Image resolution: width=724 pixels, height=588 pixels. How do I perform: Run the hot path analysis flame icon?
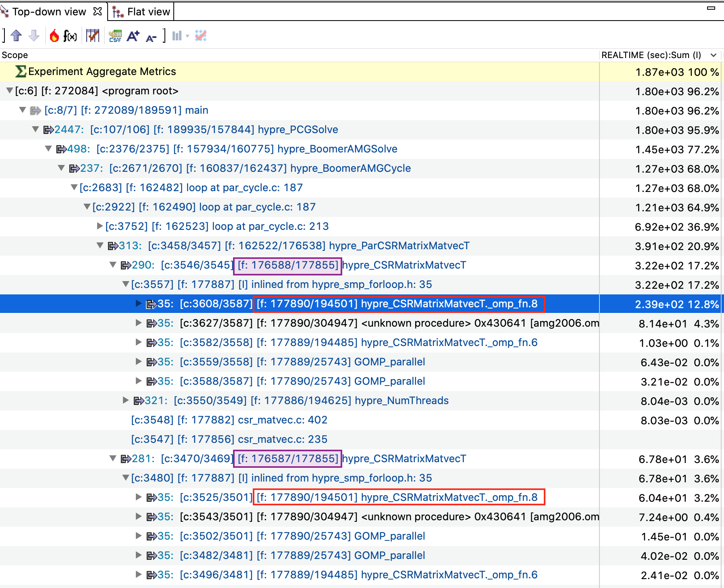coord(54,35)
